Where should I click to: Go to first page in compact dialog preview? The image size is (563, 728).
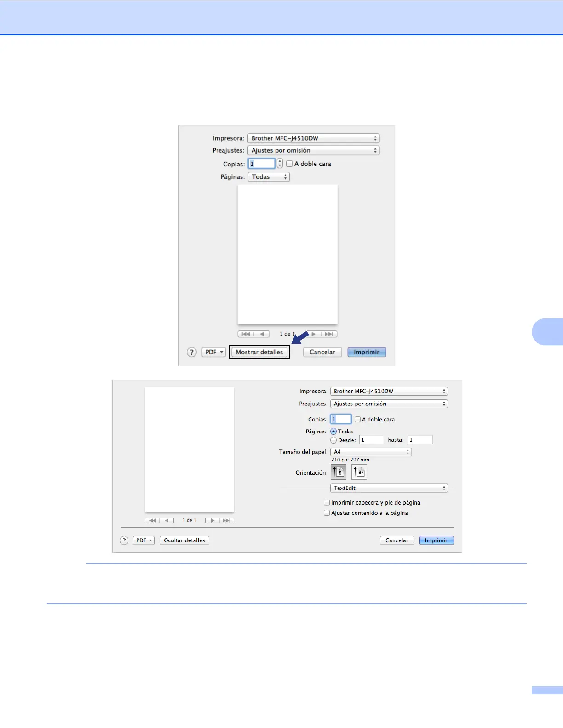pyautogui.click(x=246, y=334)
